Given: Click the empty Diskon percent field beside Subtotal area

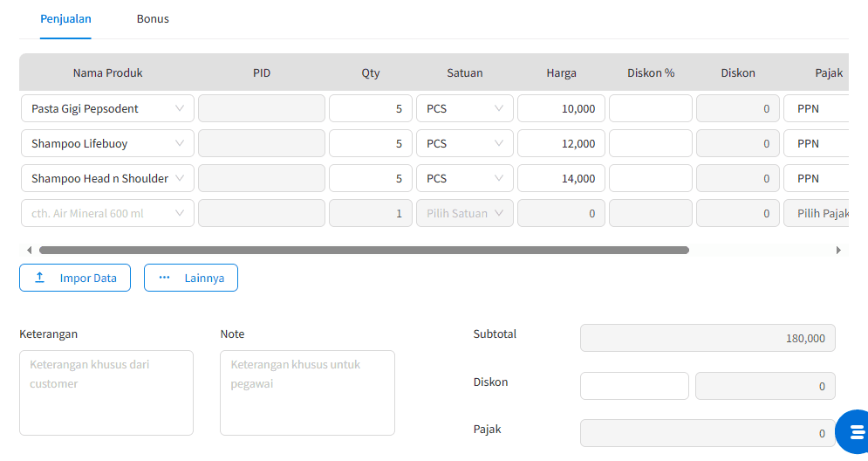Looking at the screenshot, I should pyautogui.click(x=634, y=386).
